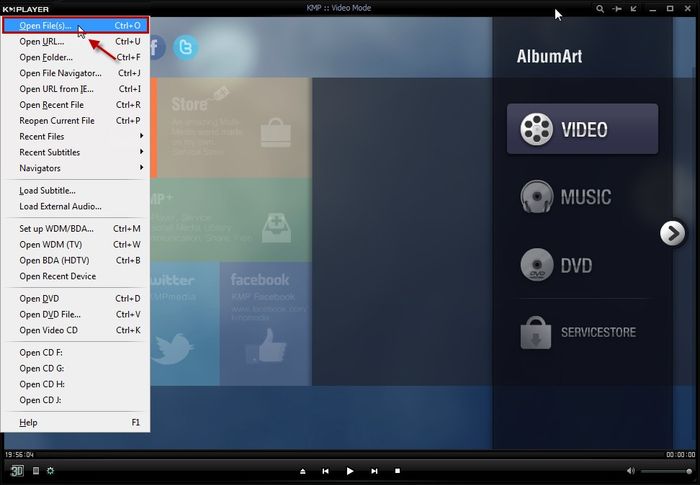The width and height of the screenshot is (700, 485).
Task: Select Open CD H: entry
Action: (x=75, y=385)
